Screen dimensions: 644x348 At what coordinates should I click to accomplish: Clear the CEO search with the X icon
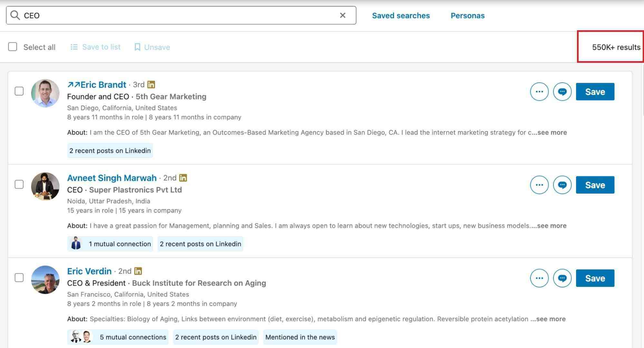[x=342, y=15]
